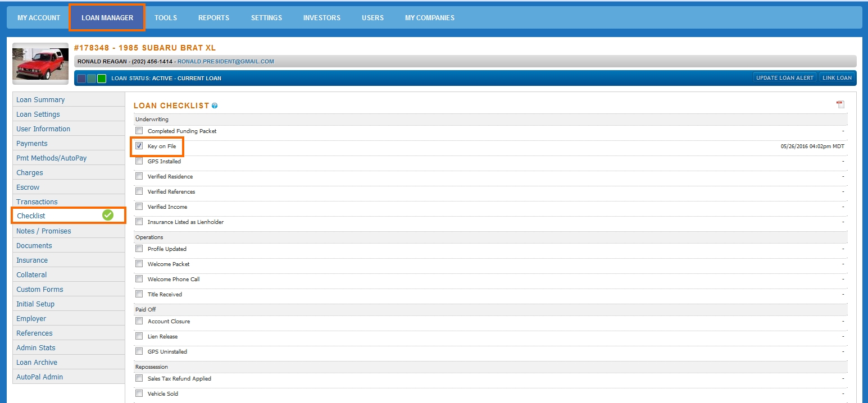Open the Tools menu

(x=166, y=18)
